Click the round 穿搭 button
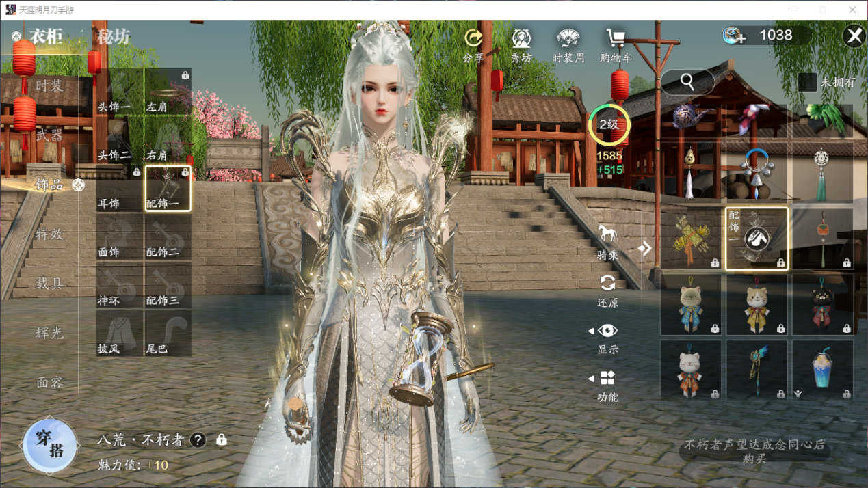The image size is (868, 488). pyautogui.click(x=49, y=444)
